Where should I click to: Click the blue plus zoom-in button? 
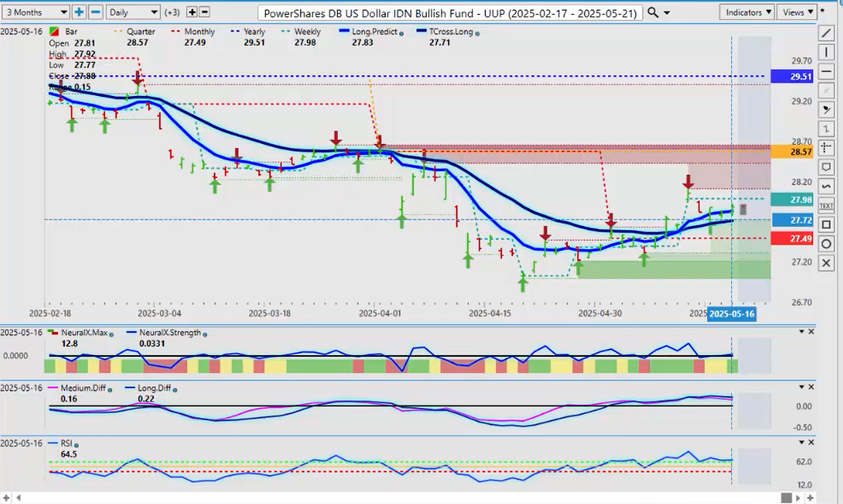[x=79, y=12]
